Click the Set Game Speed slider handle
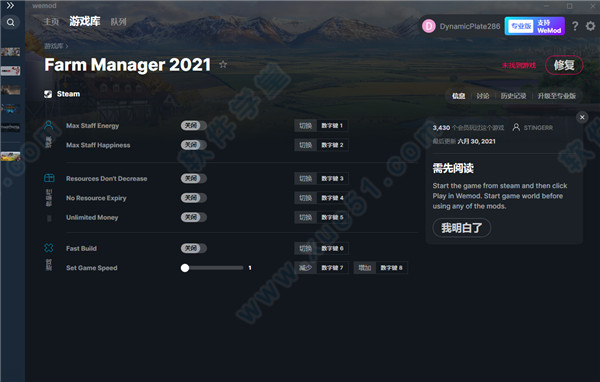The height and width of the screenshot is (382, 600). click(x=185, y=268)
